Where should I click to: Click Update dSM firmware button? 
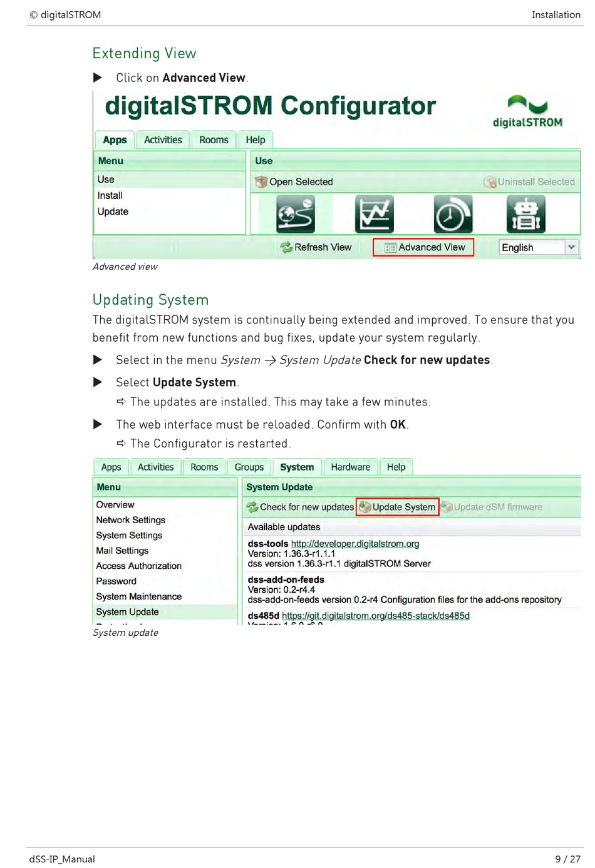[492, 508]
